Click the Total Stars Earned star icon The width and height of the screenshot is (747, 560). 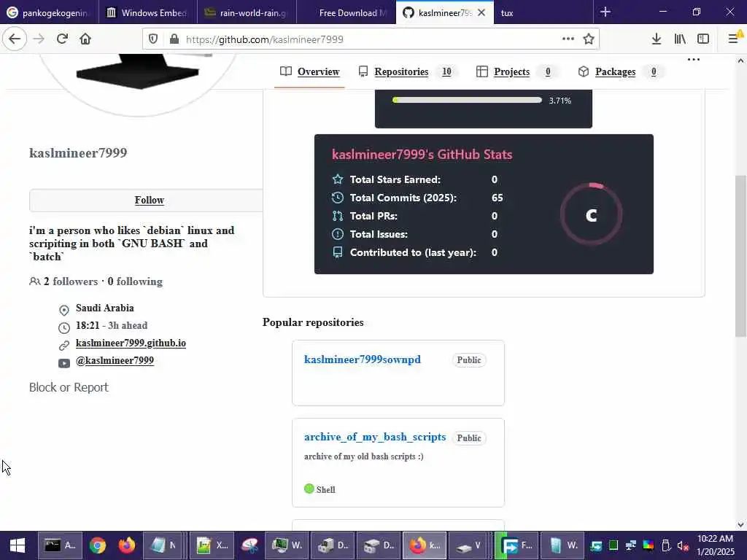click(x=337, y=179)
